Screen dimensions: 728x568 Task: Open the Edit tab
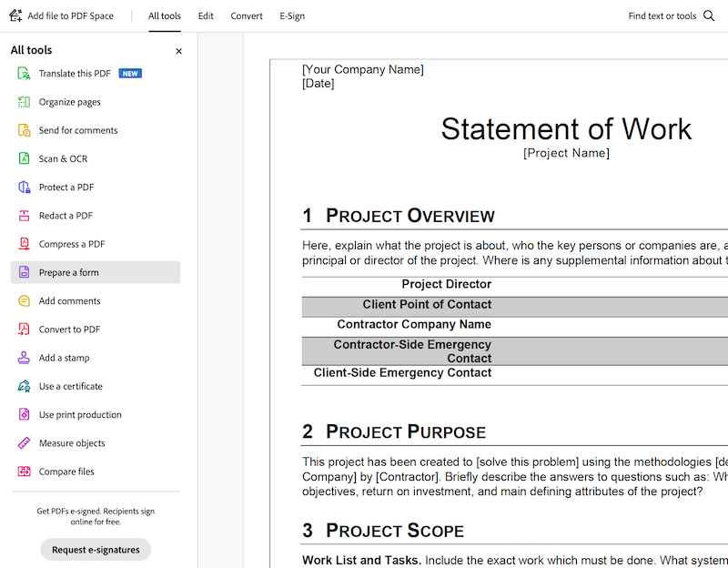206,15
